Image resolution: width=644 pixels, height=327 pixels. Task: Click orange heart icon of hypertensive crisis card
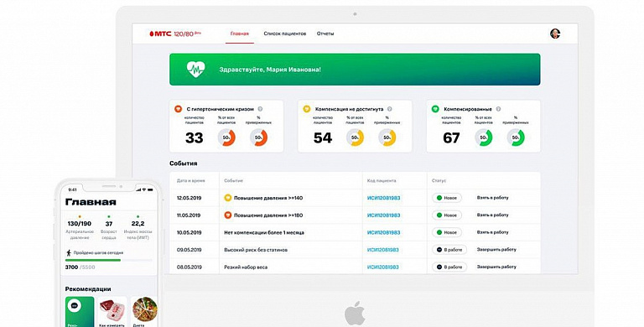(x=179, y=109)
